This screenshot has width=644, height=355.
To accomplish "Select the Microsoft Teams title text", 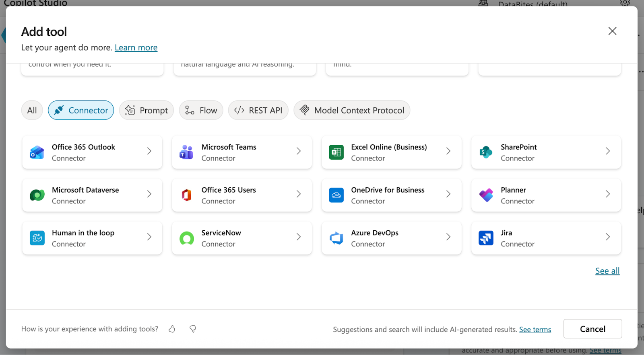I will pyautogui.click(x=229, y=147).
